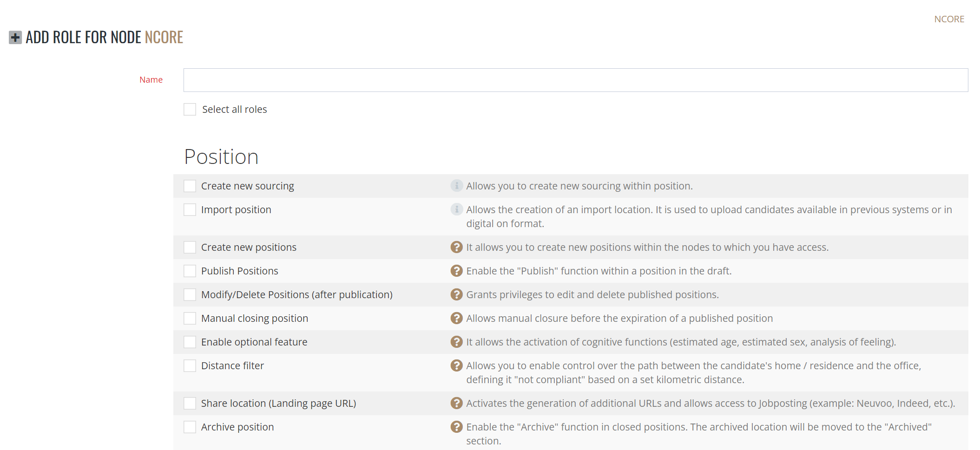980x450 pixels.
Task: Click the Import position label
Action: [236, 209]
